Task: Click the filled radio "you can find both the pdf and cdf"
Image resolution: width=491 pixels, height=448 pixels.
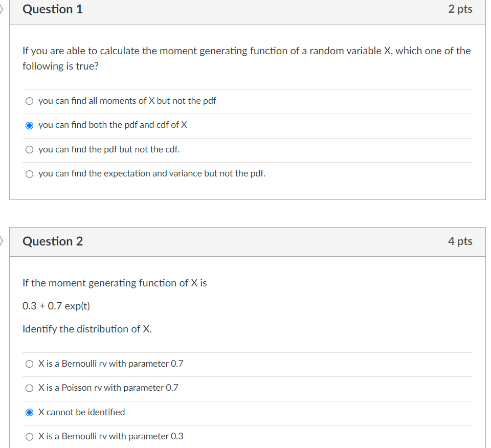Action: click(x=29, y=125)
